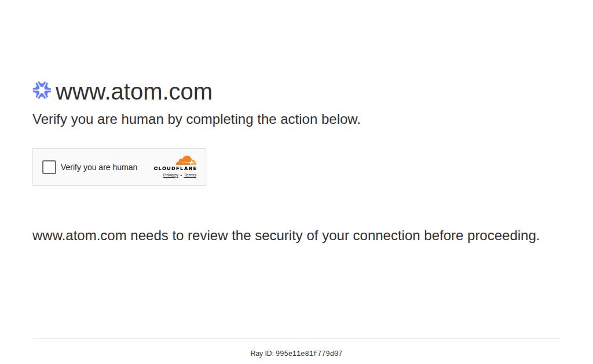Click the word "proceeding." ending the message
This screenshot has width=593, height=364.
pos(503,236)
